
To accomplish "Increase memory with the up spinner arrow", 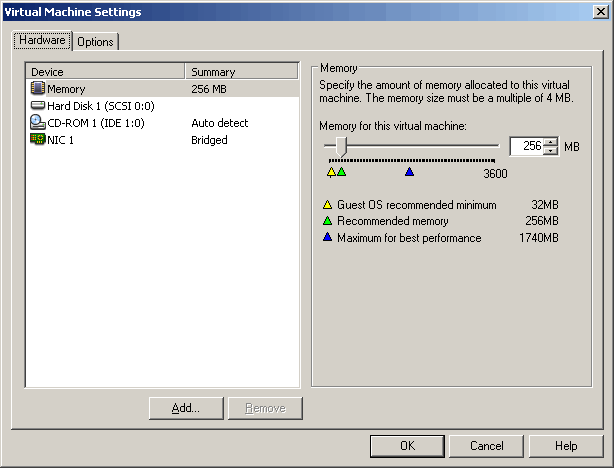I will (550, 142).
